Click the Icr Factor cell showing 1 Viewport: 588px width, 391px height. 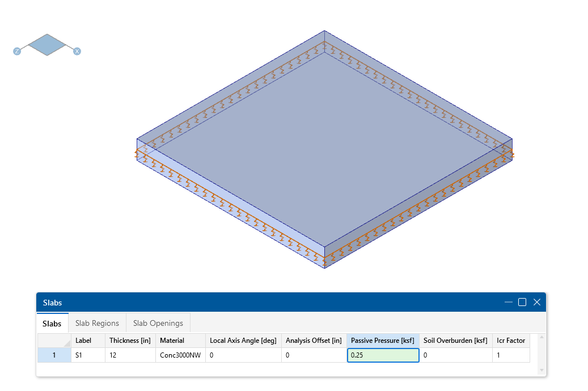[x=510, y=355]
